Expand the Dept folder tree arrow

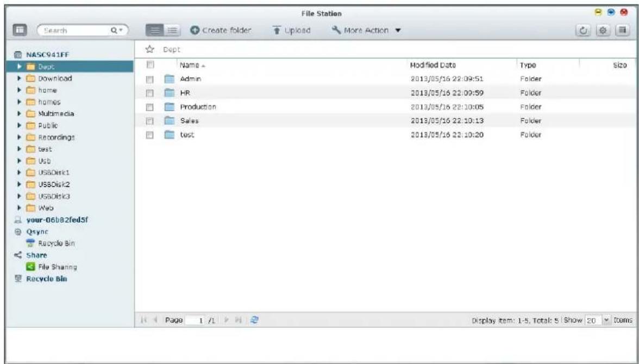pos(19,66)
